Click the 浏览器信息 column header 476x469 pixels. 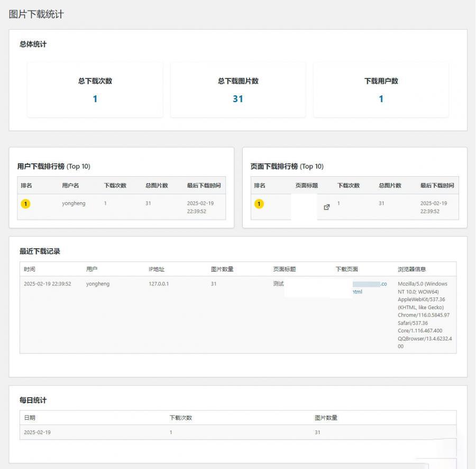[x=411, y=269]
